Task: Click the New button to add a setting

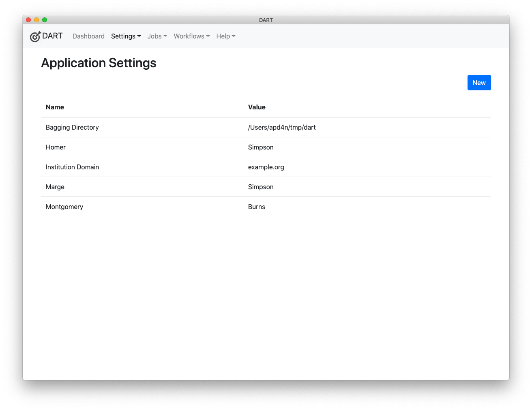Action: coord(479,83)
